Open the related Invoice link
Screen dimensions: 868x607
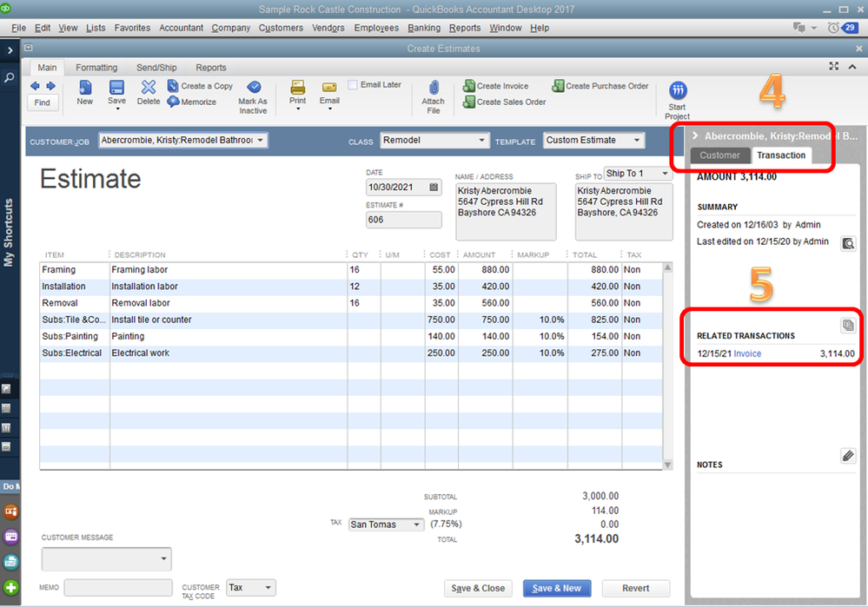[747, 354]
